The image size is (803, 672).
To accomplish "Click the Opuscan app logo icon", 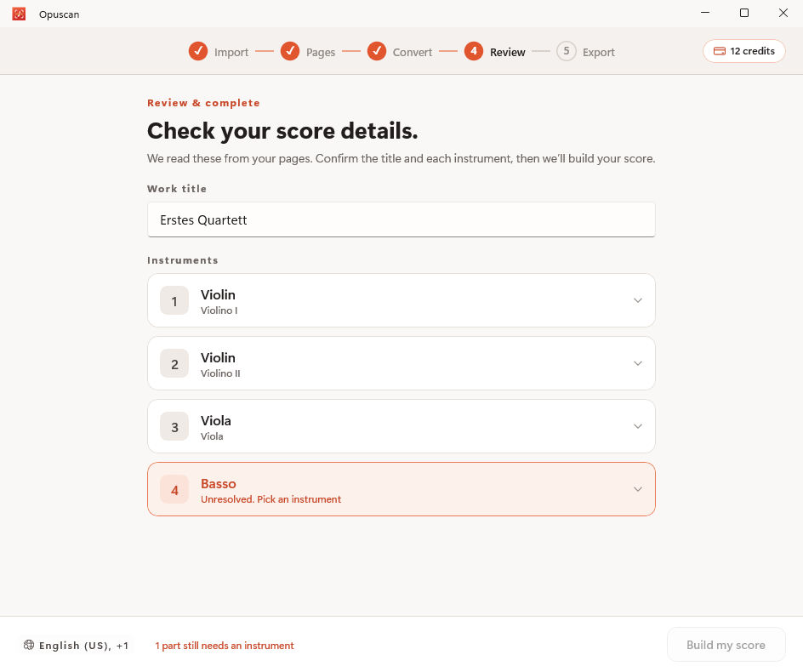I will 19,14.
